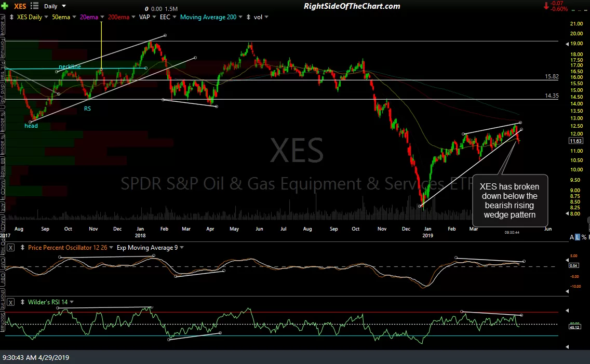Click the 'RS' annotation label

87,109
